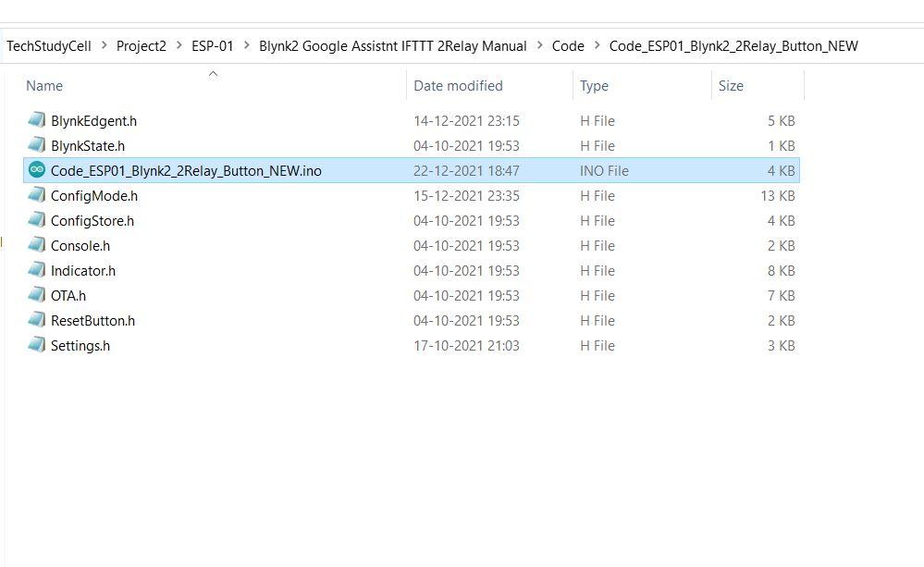Image resolution: width=924 pixels, height=567 pixels.
Task: Navigate to the Code folder in breadcrumb
Action: [568, 45]
